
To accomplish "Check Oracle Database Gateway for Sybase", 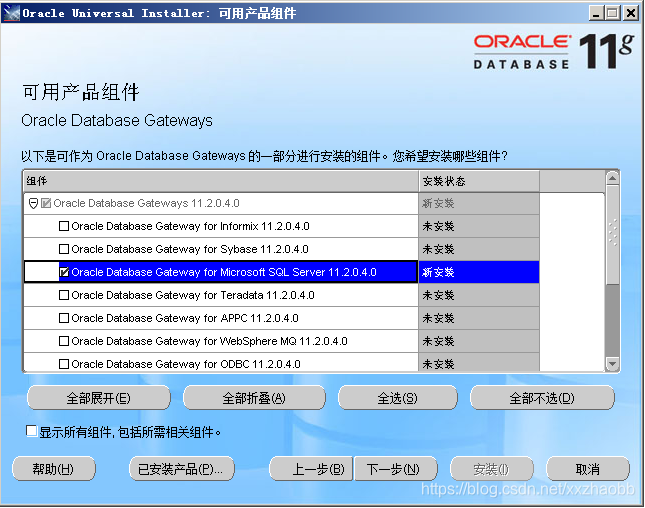I will [x=64, y=249].
